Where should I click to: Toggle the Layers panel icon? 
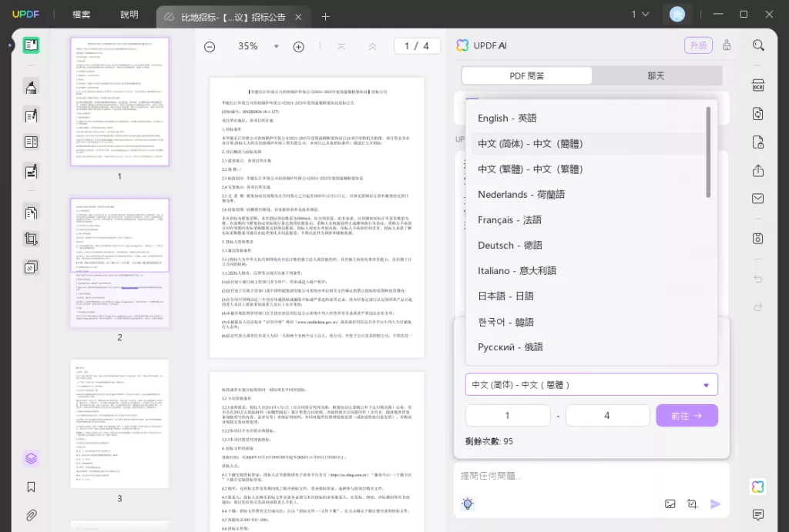31,459
